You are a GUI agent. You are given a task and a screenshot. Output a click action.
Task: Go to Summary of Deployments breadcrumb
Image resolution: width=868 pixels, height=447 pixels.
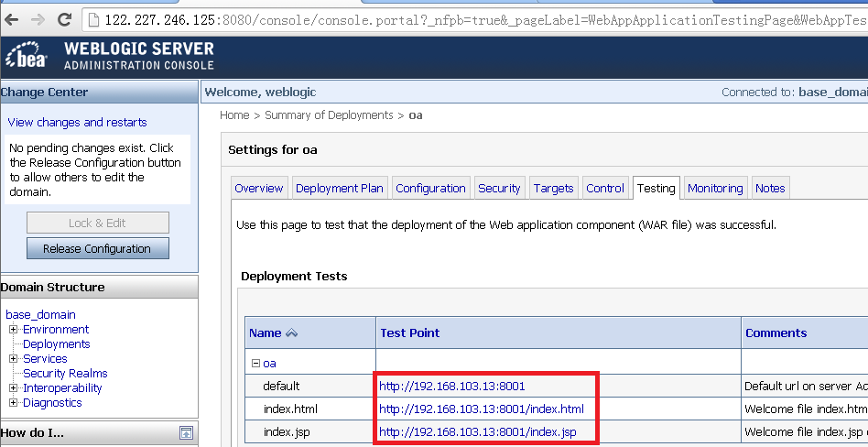(329, 115)
